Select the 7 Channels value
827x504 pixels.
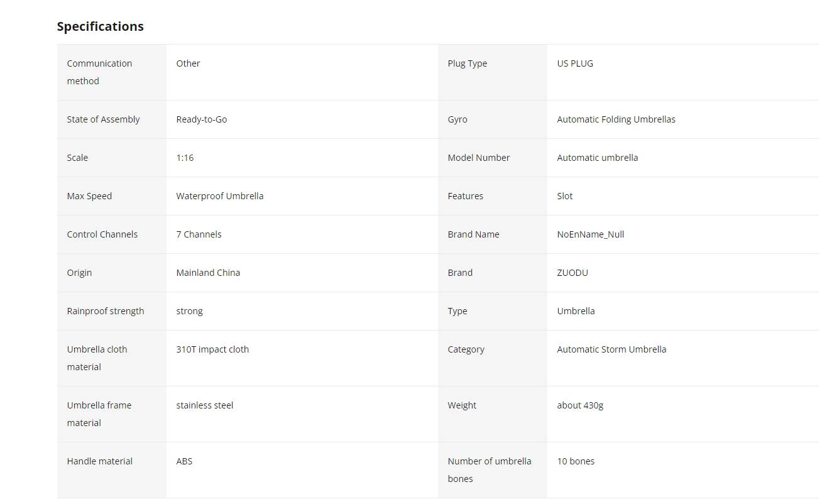199,234
